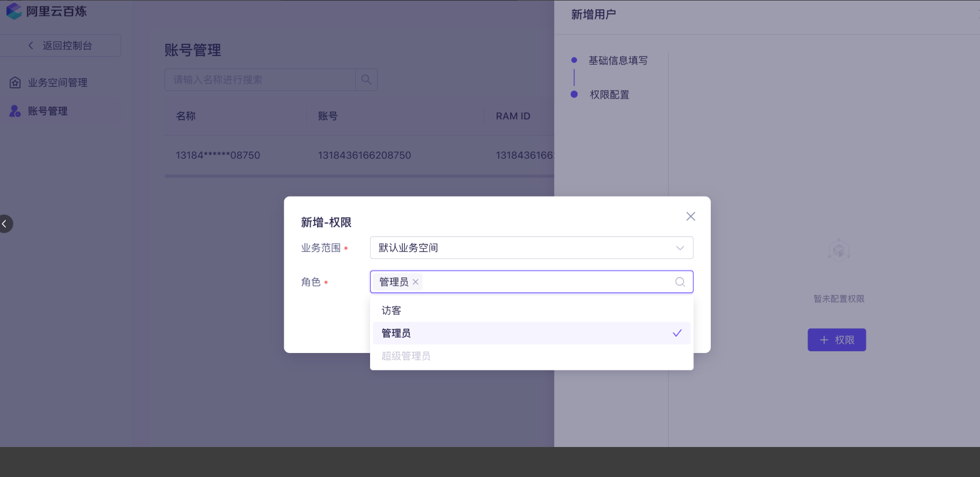Close the 新增-权限 dialog
The image size is (980, 477).
click(690, 216)
